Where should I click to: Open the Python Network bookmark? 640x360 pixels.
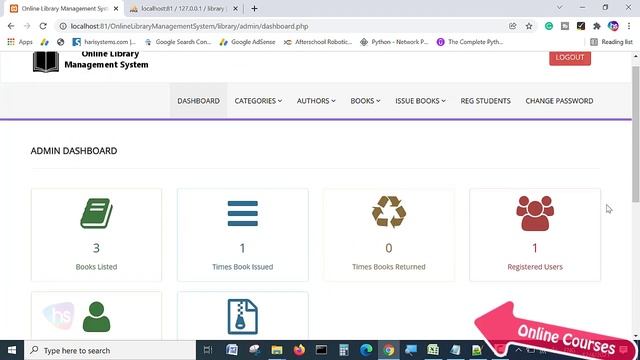coord(394,42)
